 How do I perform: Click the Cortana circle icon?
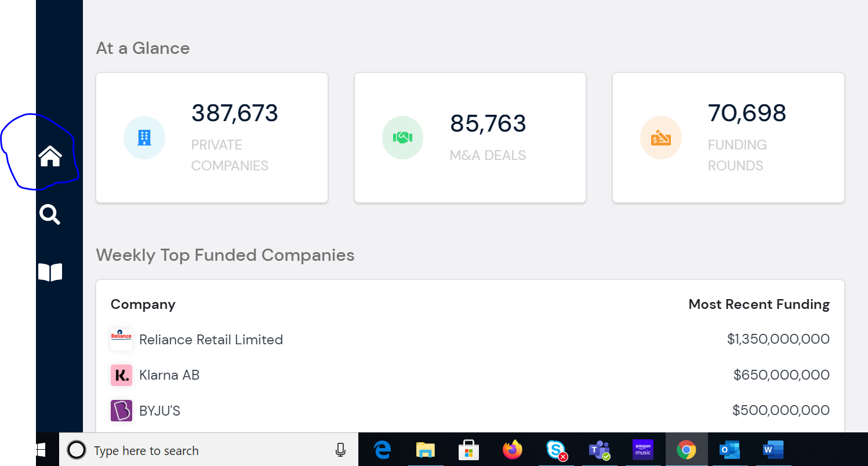77,450
